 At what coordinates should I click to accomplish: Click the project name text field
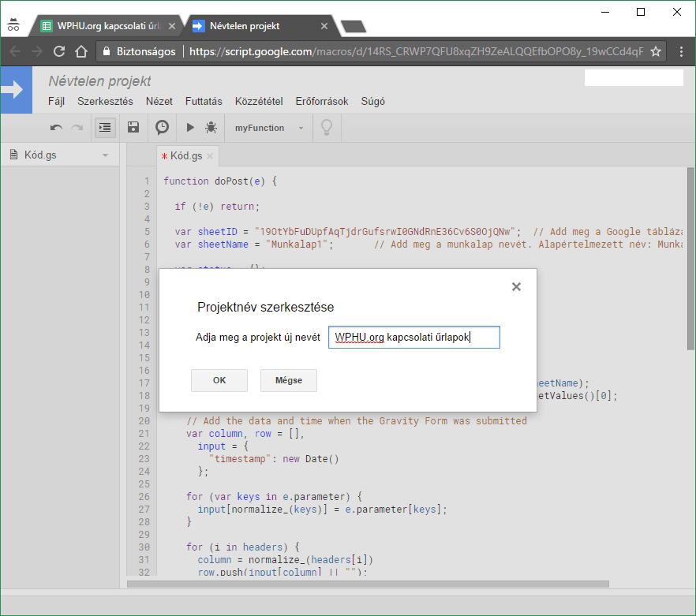pyautogui.click(x=413, y=338)
